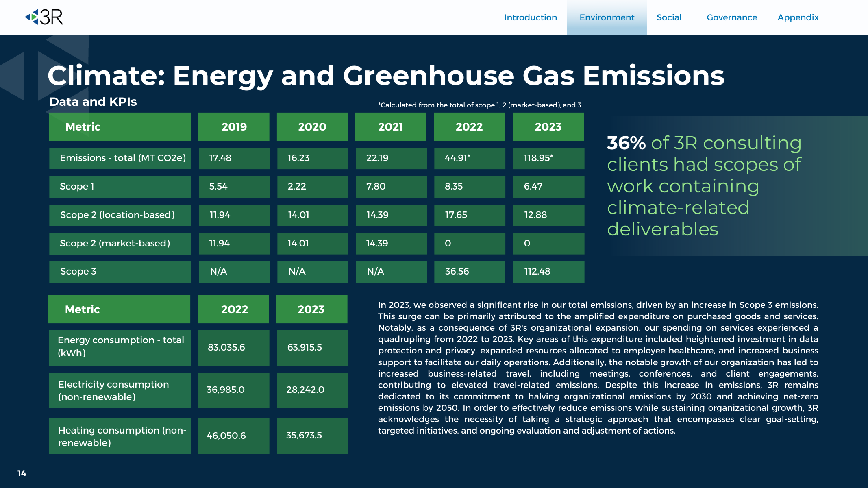Click the 35,673.5 heating value
Screen dimensions: 868x488
pos(312,436)
